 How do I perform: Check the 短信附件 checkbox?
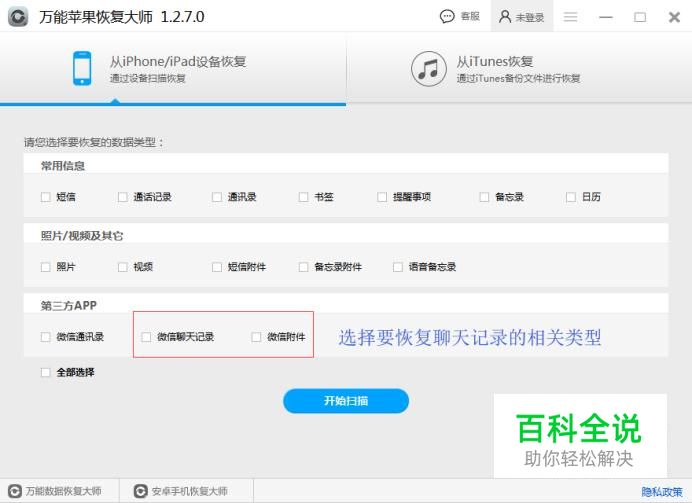tap(217, 267)
